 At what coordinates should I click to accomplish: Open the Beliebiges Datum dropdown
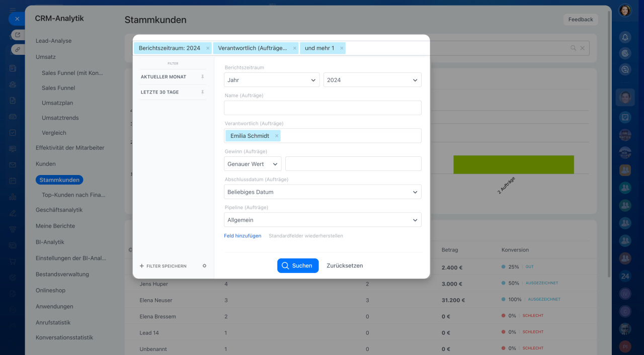[323, 192]
